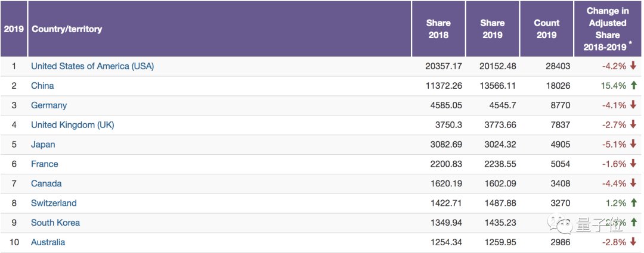The image size is (644, 253).
Task: Click Change in Adjusted Share header
Action: pos(607,29)
